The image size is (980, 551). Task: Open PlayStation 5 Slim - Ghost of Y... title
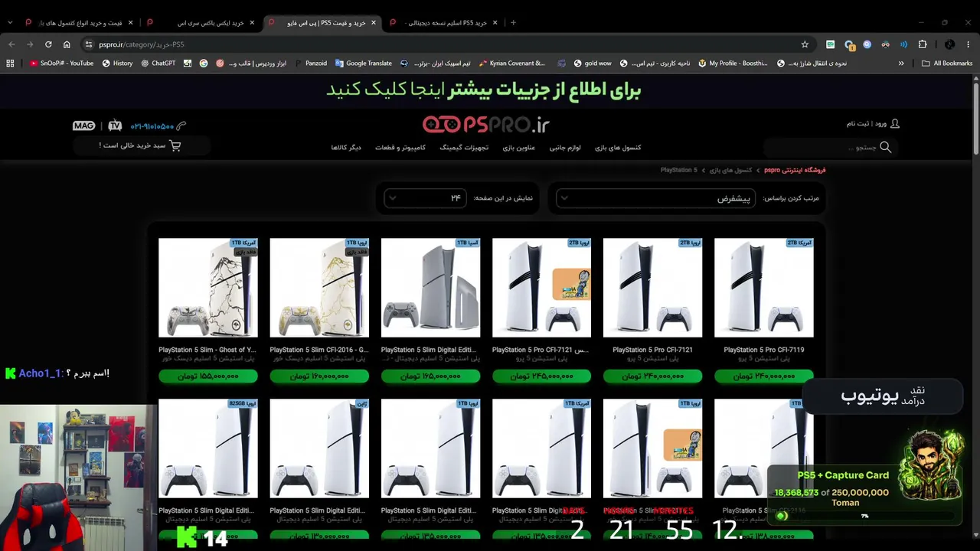(207, 350)
